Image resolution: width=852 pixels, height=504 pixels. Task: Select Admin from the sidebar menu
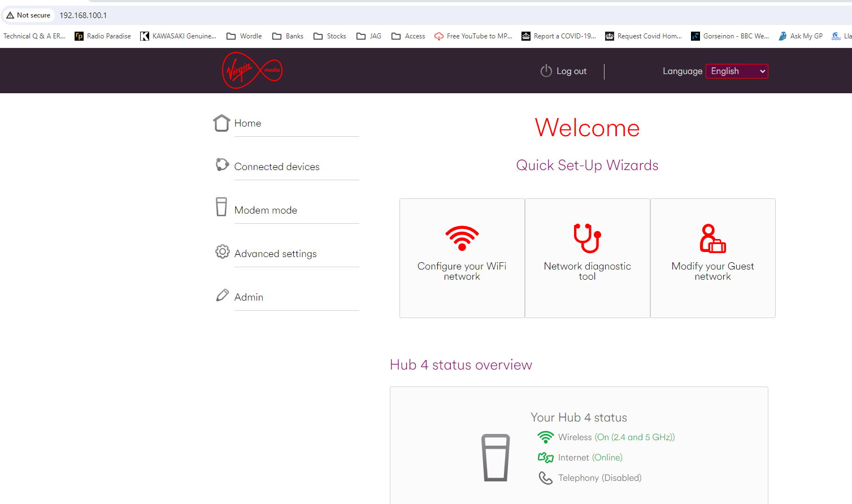(249, 297)
